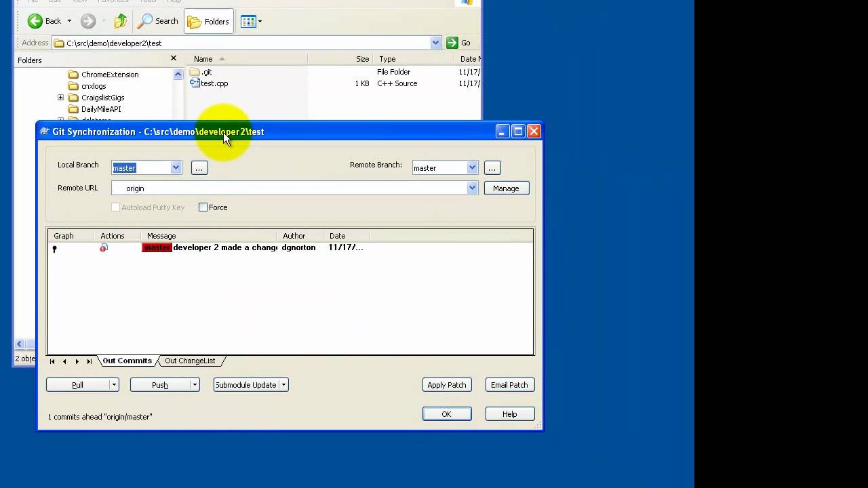Close the Folders pane with its X
Viewport: 868px width, 488px height.
click(x=174, y=59)
